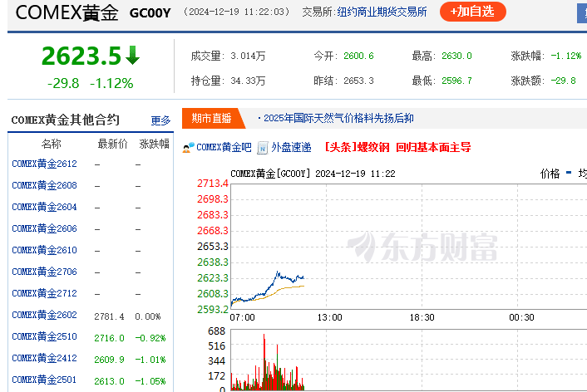Click the 最新价 column header
This screenshot has width=587, height=392.
coord(113,144)
